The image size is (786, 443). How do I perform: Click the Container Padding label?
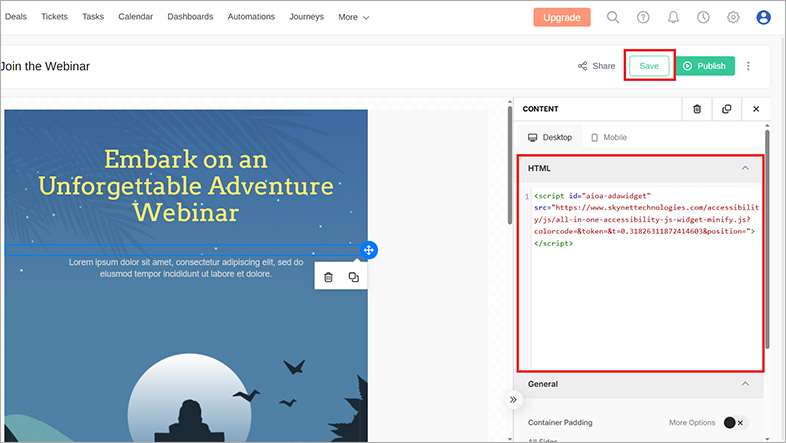560,422
